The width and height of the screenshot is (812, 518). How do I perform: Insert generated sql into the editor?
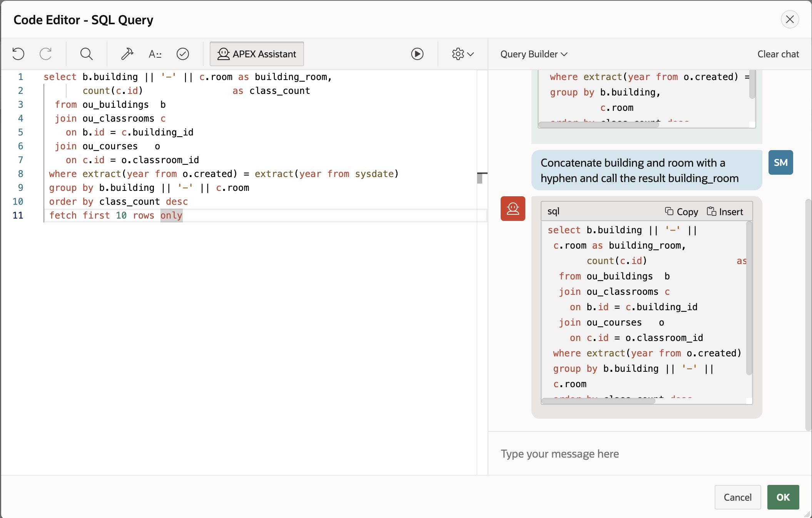click(725, 212)
